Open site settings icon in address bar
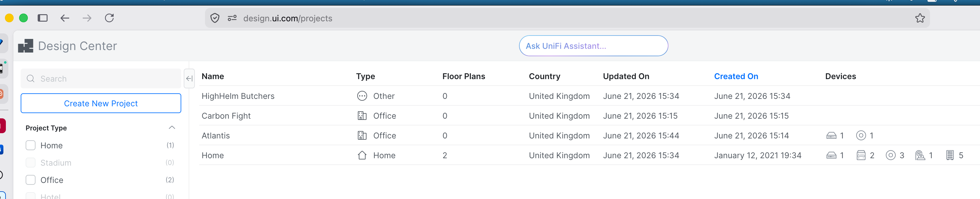This screenshot has height=199, width=980. 232,18
